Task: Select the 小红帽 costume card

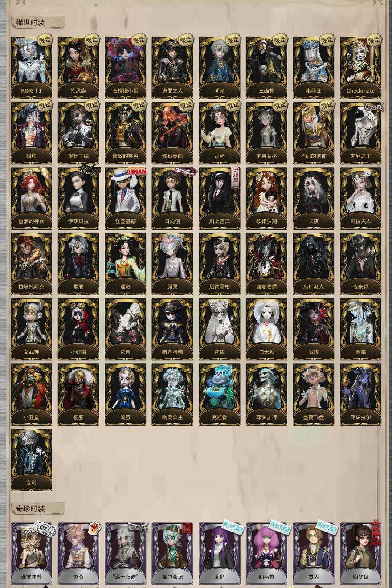Action: (x=78, y=329)
